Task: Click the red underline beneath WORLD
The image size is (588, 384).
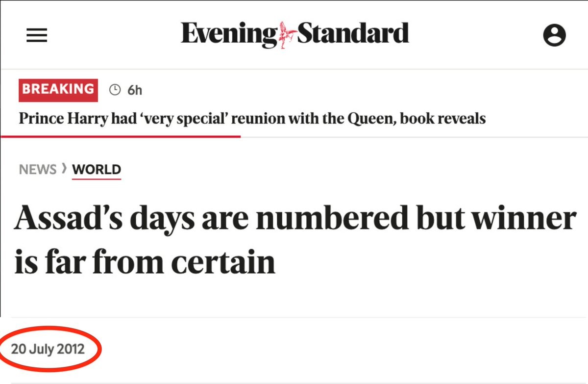Action: 96,179
